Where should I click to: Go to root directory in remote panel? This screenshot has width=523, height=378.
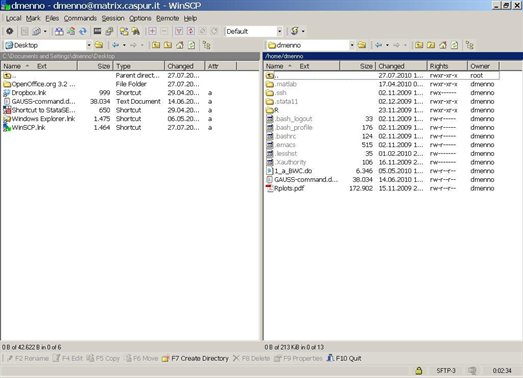(x=431, y=45)
